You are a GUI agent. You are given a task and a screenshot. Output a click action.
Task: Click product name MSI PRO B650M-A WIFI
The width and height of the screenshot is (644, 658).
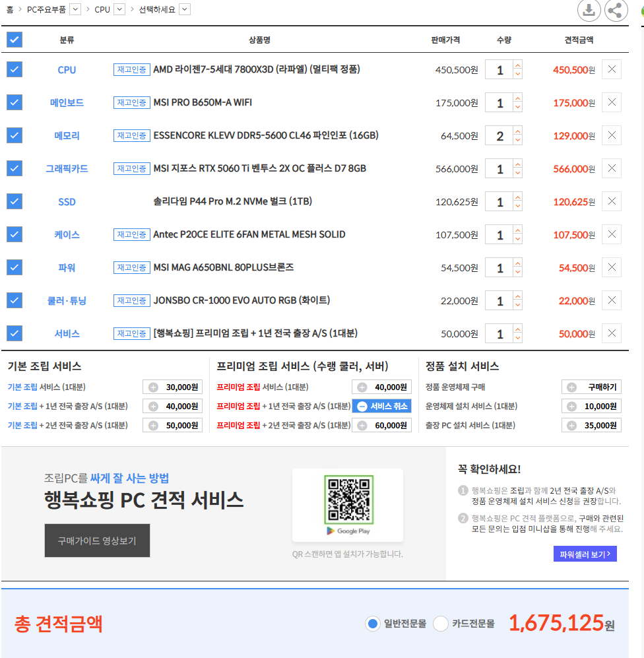point(203,102)
